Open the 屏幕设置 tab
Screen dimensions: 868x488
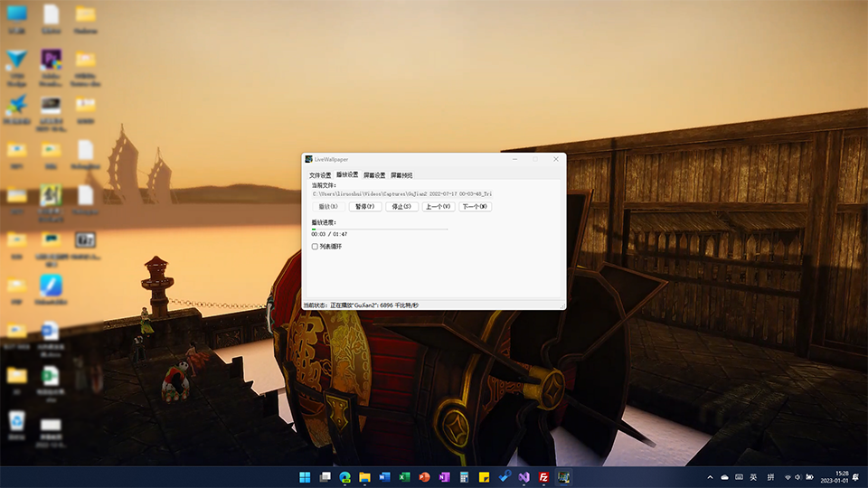(x=374, y=175)
